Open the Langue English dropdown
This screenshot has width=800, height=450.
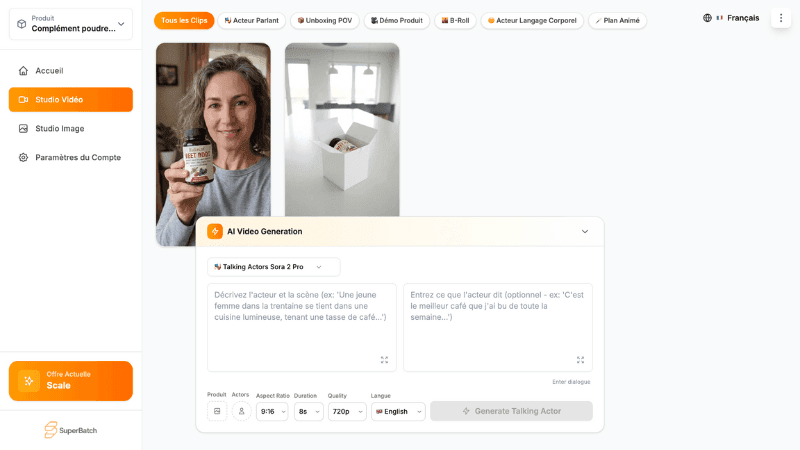click(398, 411)
